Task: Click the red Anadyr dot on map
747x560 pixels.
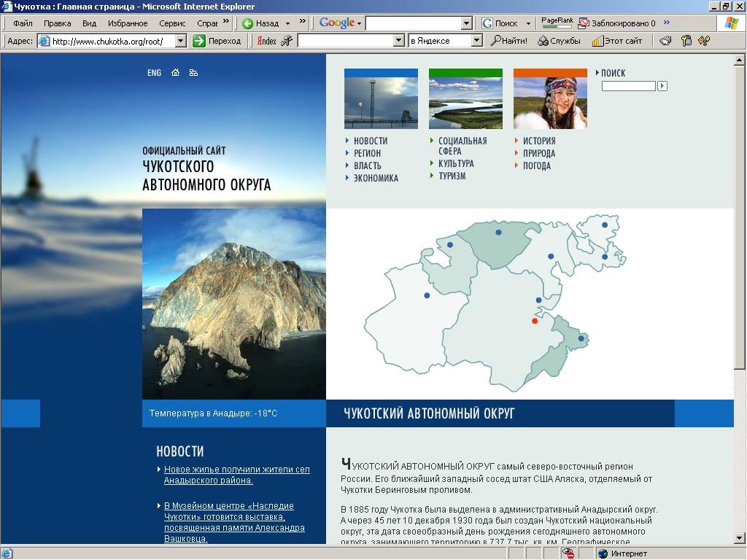Action: pos(535,321)
